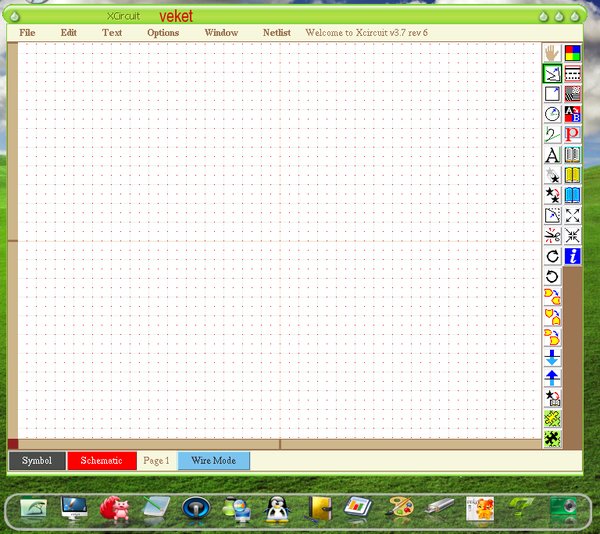Open the color palette icon
Image resolution: width=600 pixels, height=534 pixels.
[x=572, y=53]
